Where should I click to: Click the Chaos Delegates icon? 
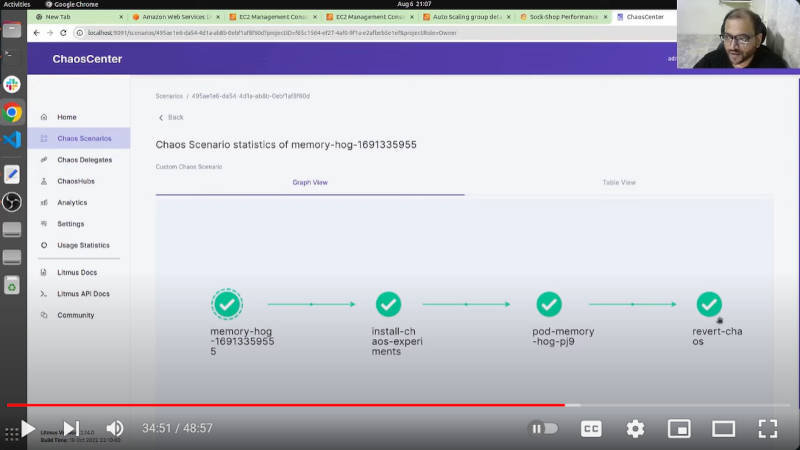[44, 160]
